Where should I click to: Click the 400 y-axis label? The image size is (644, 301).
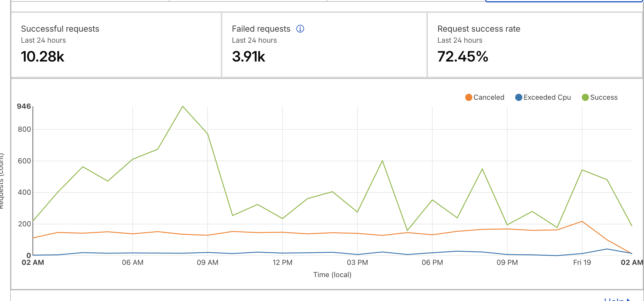24,192
